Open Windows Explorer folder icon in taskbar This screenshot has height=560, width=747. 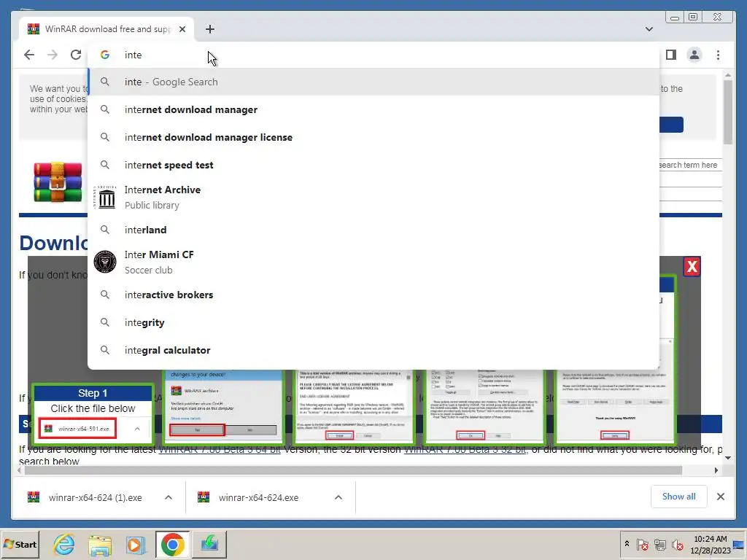(x=100, y=544)
